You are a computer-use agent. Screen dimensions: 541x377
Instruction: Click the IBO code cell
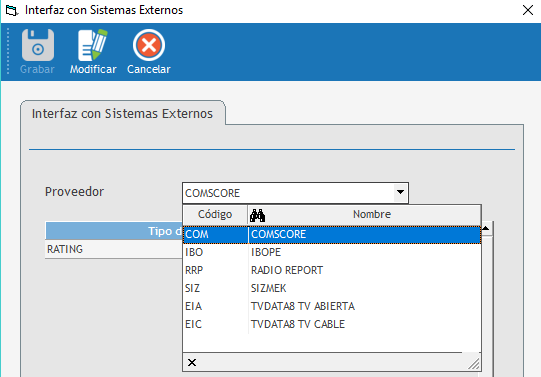215,252
